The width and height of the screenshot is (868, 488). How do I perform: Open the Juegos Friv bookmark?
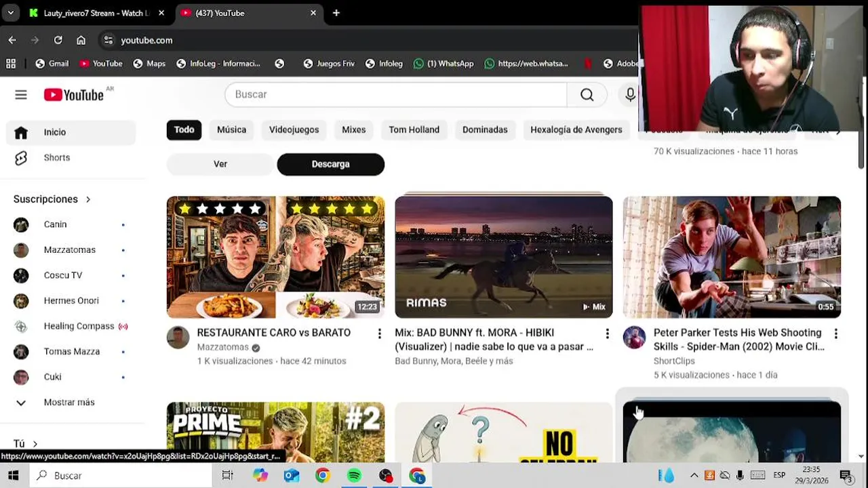click(x=329, y=63)
